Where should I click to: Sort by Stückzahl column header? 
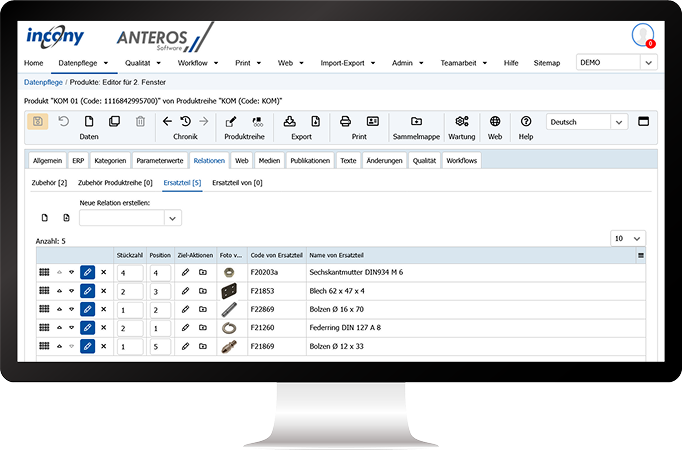[x=130, y=255]
